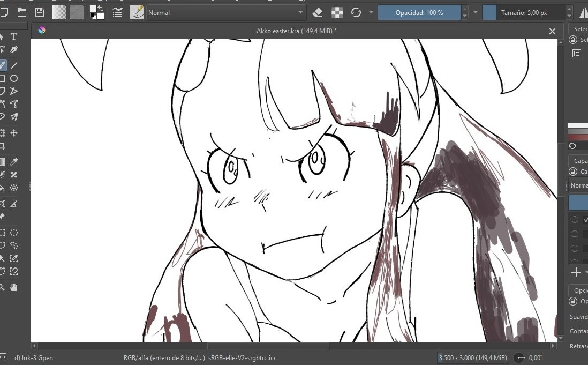Click the sRGB-elle-V2-srgbtrc.icc color profile text
This screenshot has height=365, width=588.
242,358
